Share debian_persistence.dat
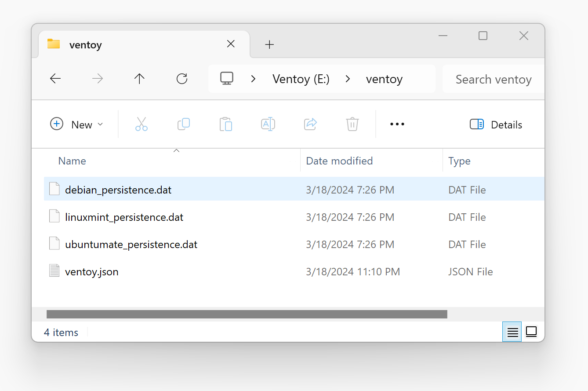This screenshot has width=588, height=391. (310, 124)
